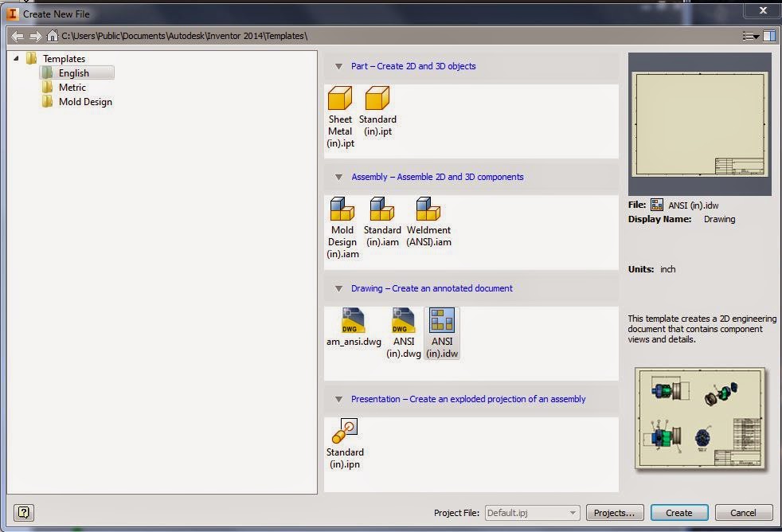Click the Cancel button
Screen dimensions: 782x532
(743, 513)
